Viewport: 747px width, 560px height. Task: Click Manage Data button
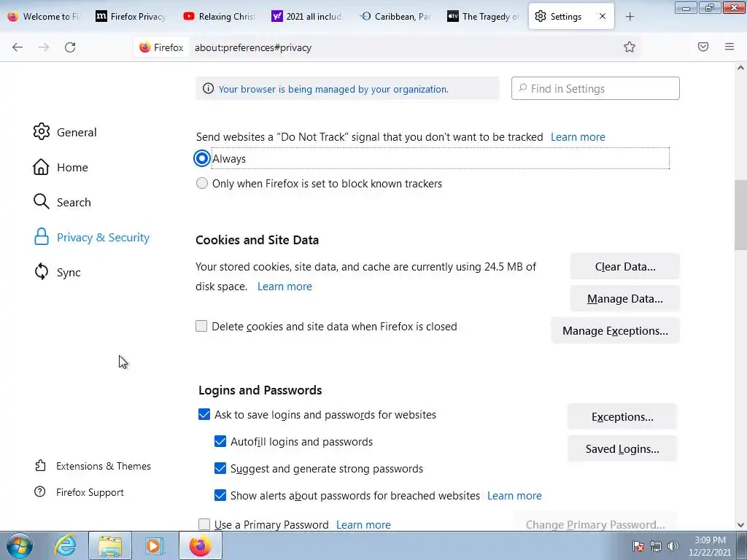(x=625, y=298)
